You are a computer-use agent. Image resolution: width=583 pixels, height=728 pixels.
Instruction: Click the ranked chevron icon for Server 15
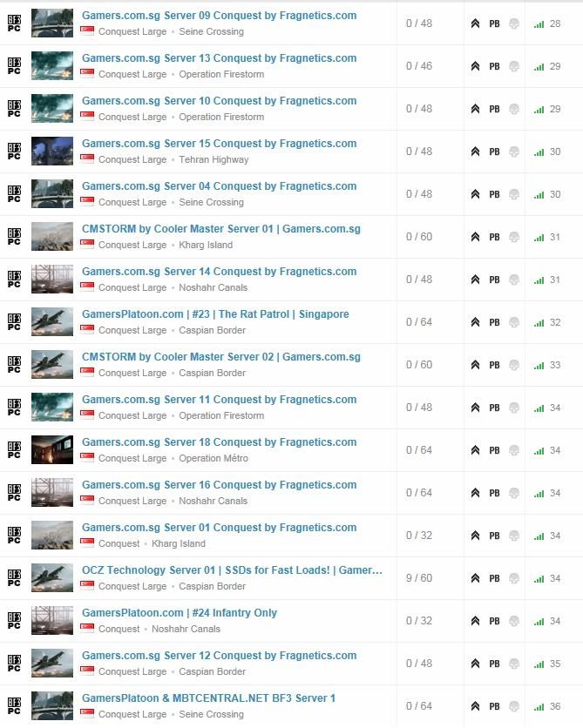pyautogui.click(x=475, y=152)
